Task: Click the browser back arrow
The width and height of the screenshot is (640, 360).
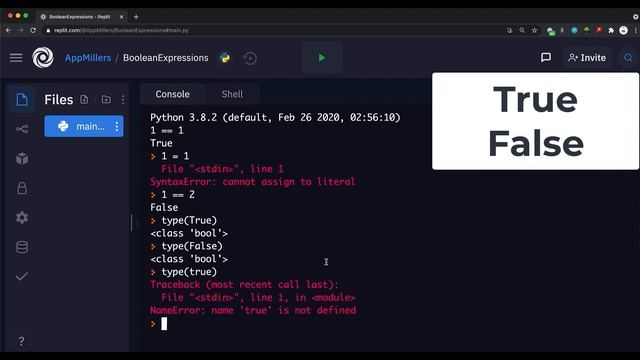Action: tap(9, 30)
